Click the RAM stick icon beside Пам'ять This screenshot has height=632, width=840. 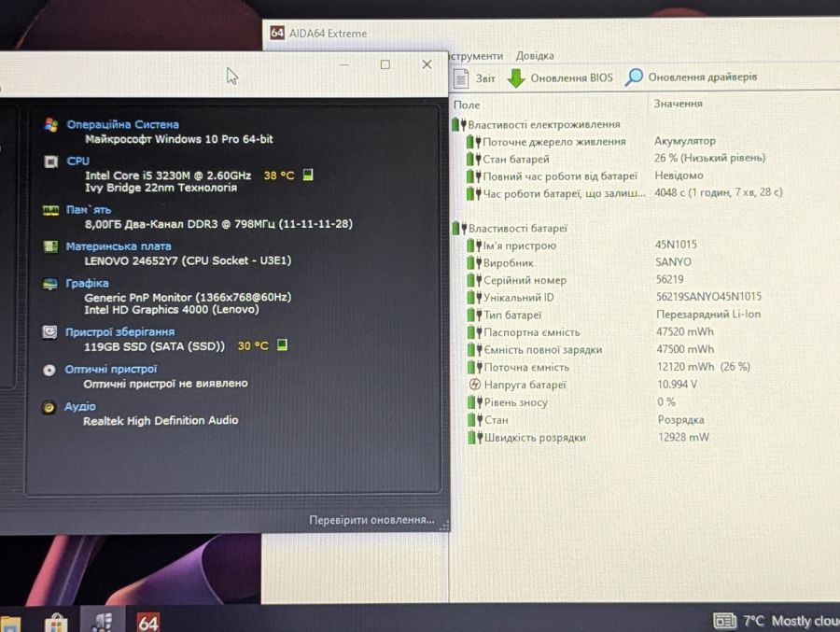tap(50, 210)
